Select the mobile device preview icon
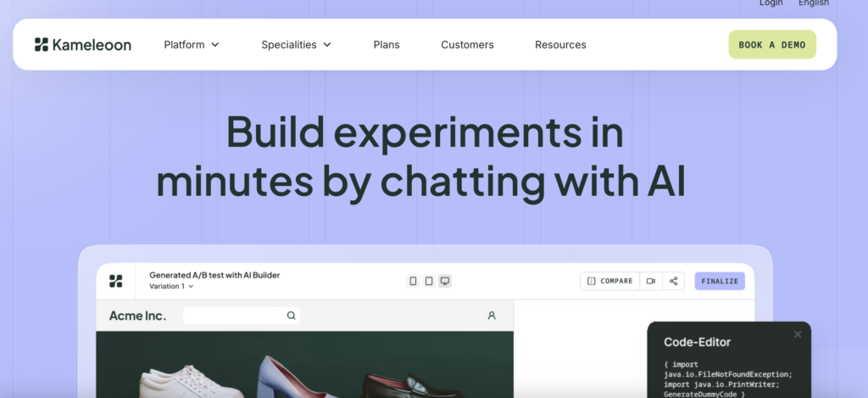 click(413, 281)
